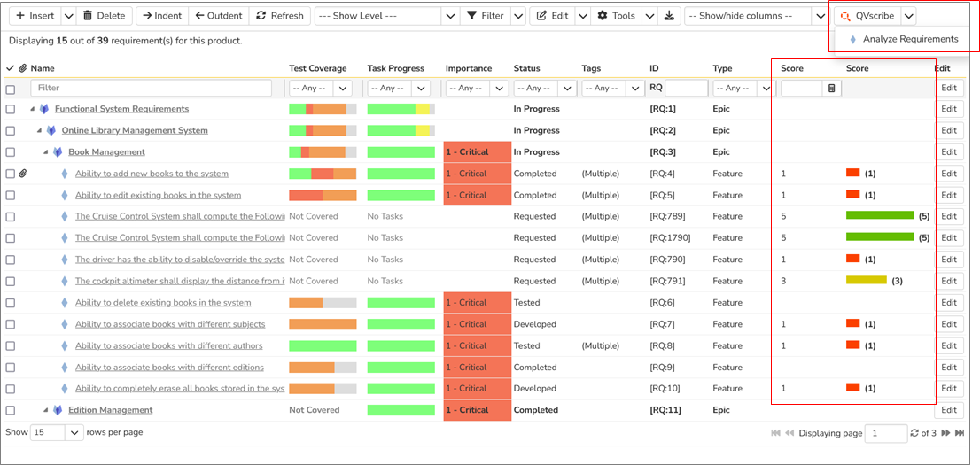This screenshot has width=980, height=465.
Task: Go to the next page of requirements
Action: pos(945,433)
